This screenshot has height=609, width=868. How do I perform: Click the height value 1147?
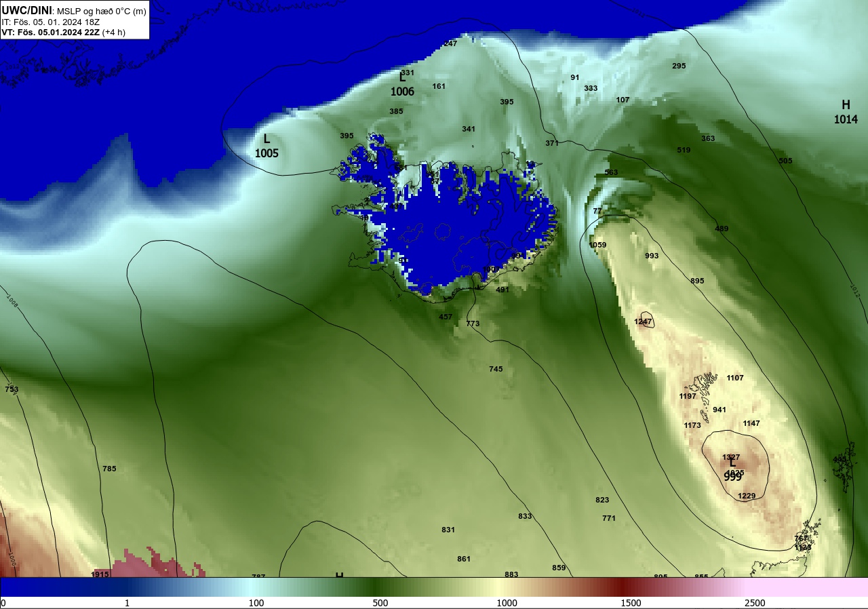click(751, 423)
